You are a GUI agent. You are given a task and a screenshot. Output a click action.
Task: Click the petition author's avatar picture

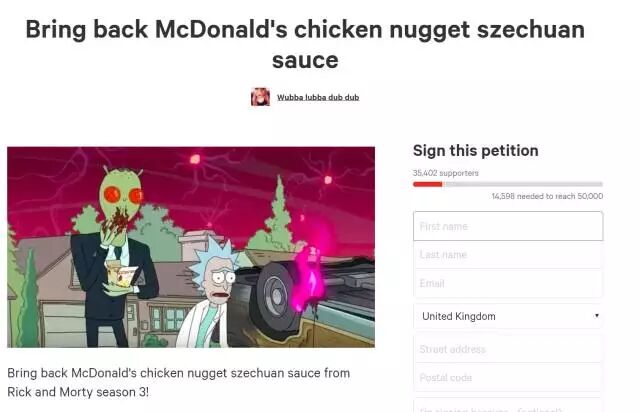point(260,97)
